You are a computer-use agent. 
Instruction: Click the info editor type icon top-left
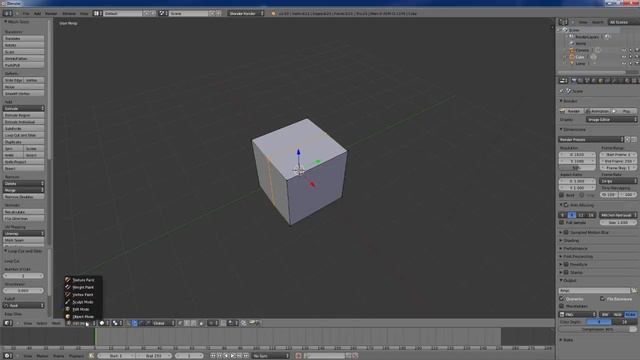point(7,13)
